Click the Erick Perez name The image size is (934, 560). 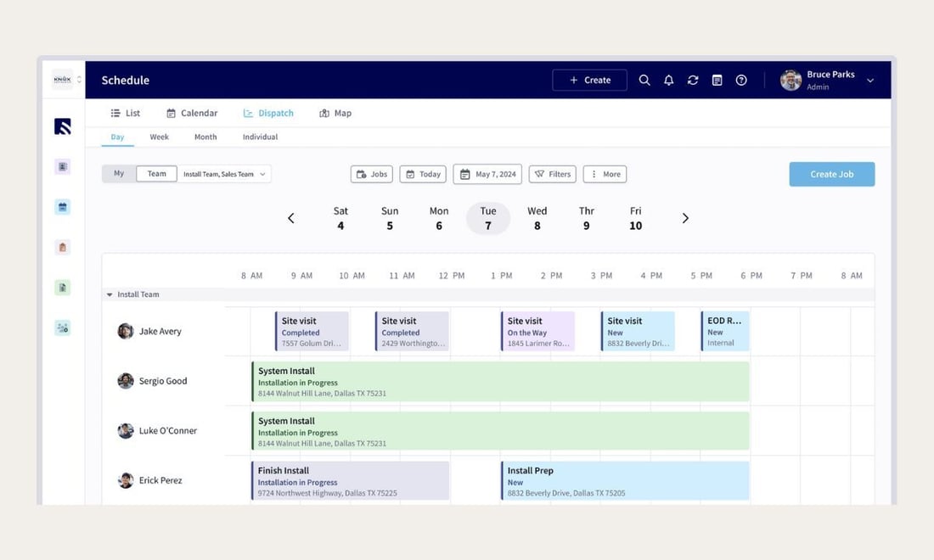tap(160, 480)
